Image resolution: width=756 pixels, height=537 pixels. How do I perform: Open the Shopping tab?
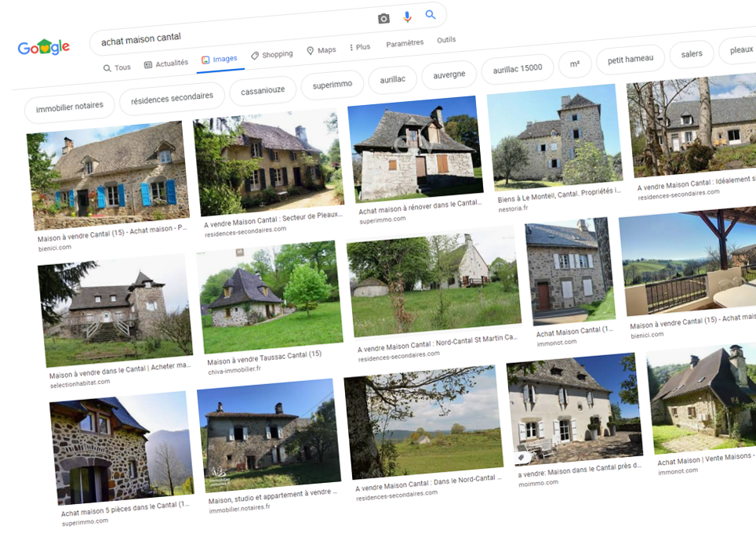coord(271,55)
